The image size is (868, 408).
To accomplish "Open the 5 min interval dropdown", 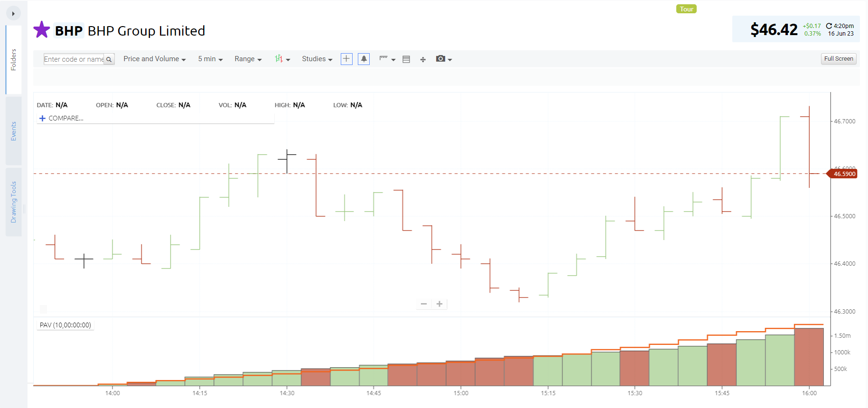I will pos(210,59).
